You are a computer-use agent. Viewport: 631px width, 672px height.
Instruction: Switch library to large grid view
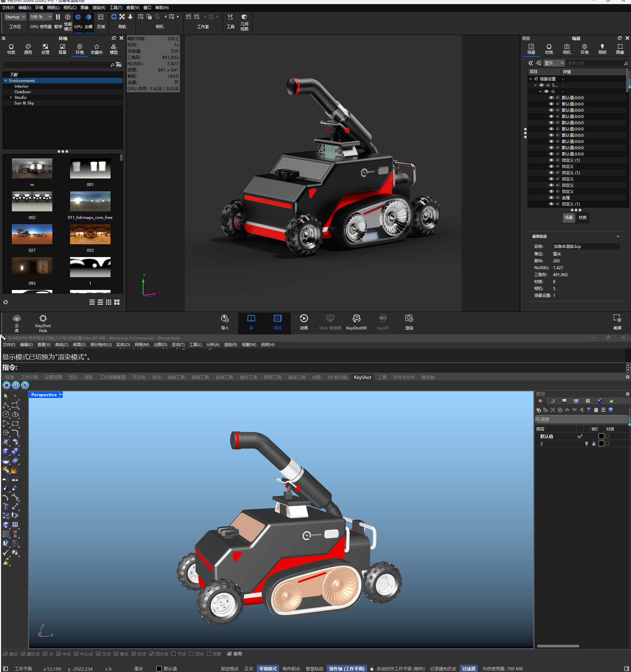(117, 302)
